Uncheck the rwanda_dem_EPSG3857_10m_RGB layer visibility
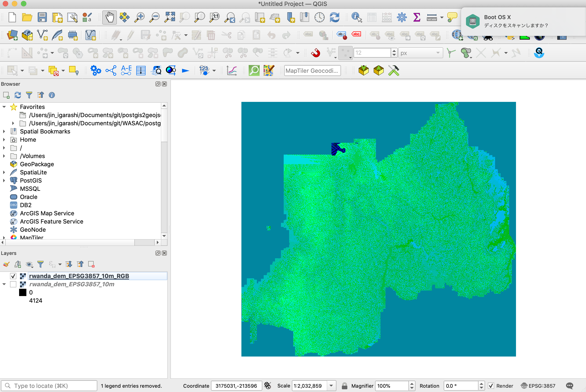 click(x=13, y=276)
